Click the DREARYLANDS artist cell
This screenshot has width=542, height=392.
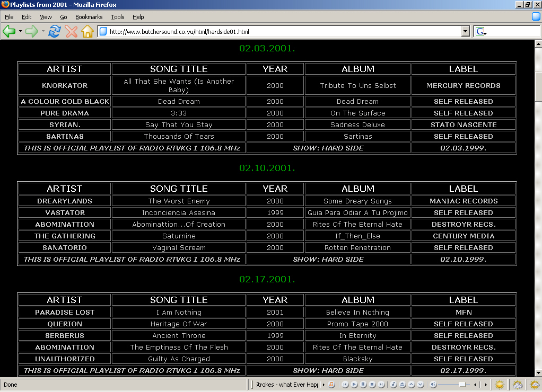(x=65, y=201)
